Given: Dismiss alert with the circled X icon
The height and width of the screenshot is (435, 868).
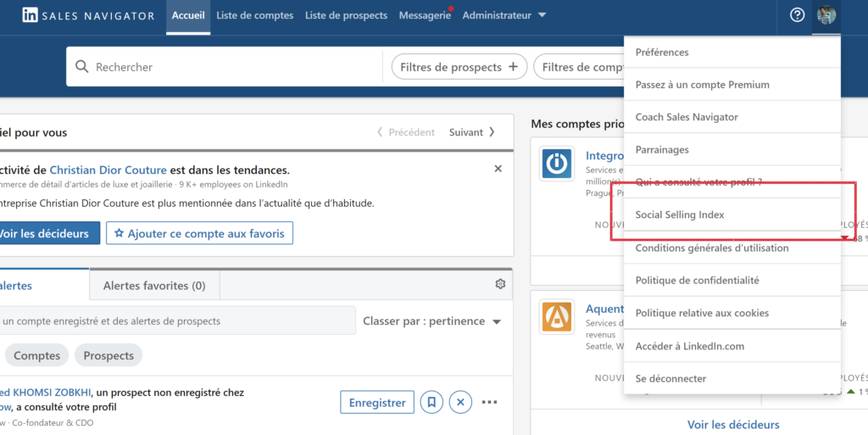Looking at the screenshot, I should pyautogui.click(x=460, y=402).
